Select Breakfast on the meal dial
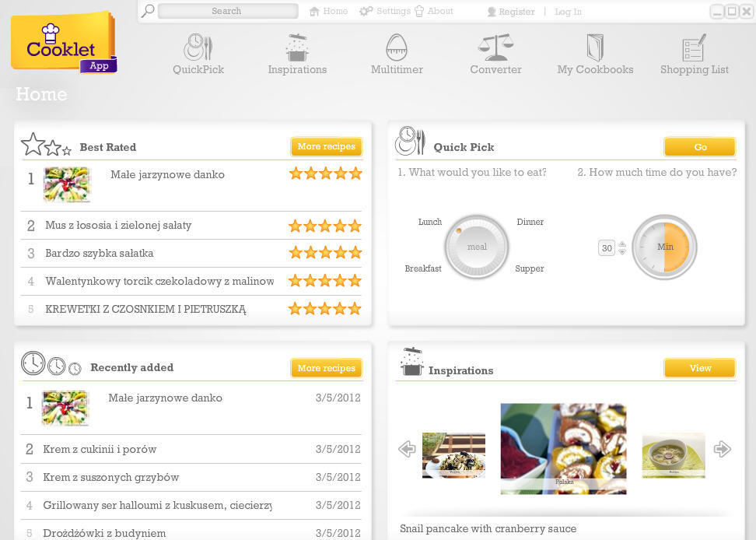The image size is (756, 540). pos(423,268)
